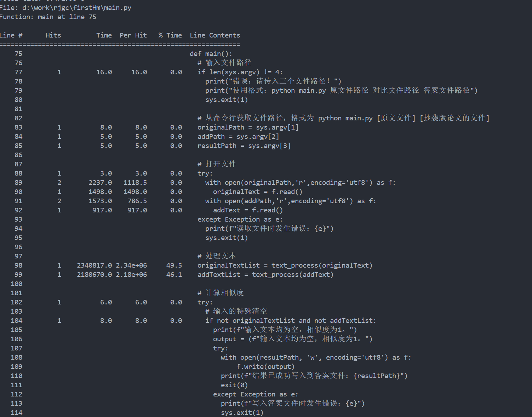This screenshot has height=417, width=532.
Task: Click the per-hit value 2.18e+06
Action: tap(131, 275)
